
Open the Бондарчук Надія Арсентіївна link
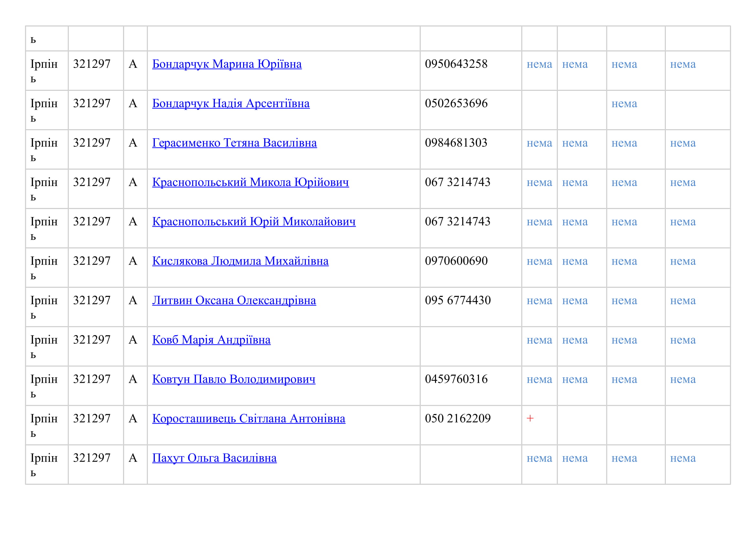point(230,104)
